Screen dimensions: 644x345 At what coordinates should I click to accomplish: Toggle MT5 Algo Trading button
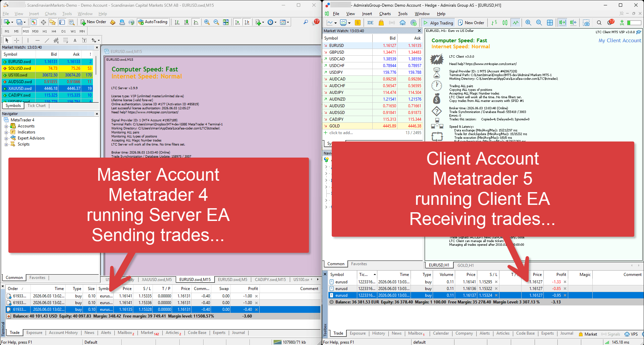438,23
